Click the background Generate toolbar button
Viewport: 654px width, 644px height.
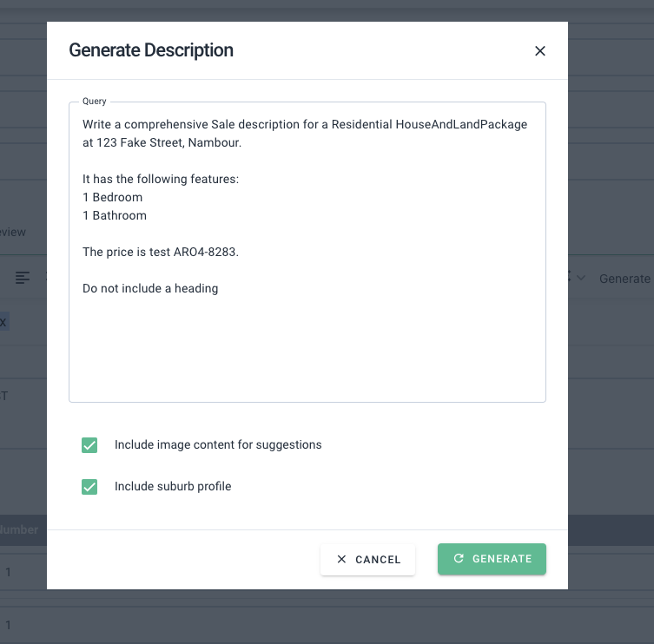[x=624, y=279]
